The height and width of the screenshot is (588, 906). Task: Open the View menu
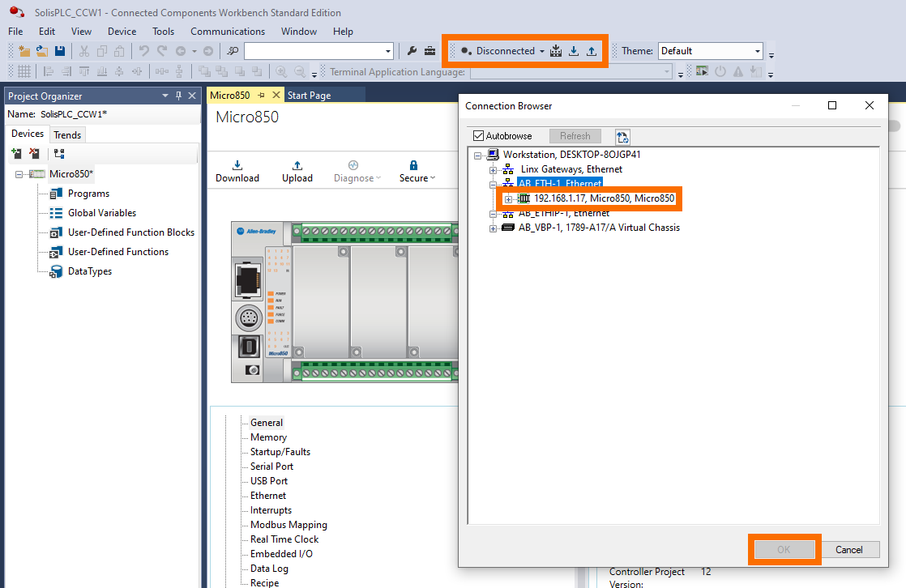point(81,32)
